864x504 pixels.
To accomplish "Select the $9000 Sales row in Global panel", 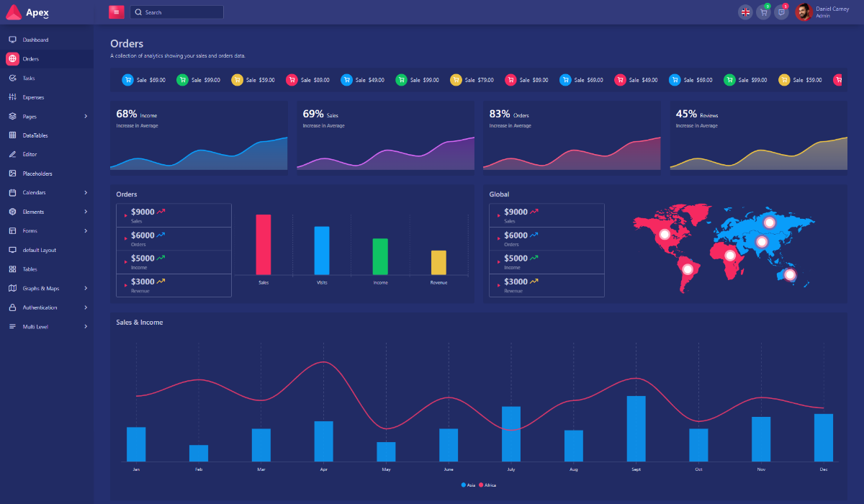I will [x=546, y=215].
